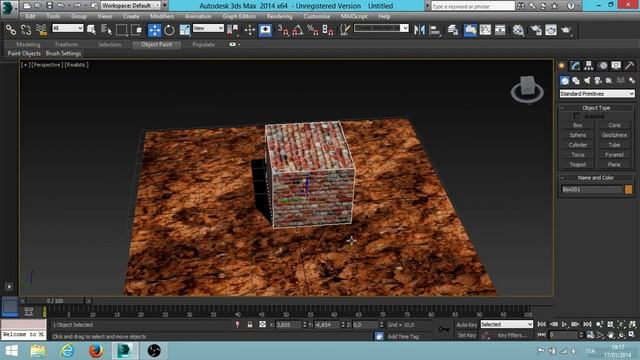Click the Cylinder object button
This screenshot has width=640, height=360.
coord(578,145)
